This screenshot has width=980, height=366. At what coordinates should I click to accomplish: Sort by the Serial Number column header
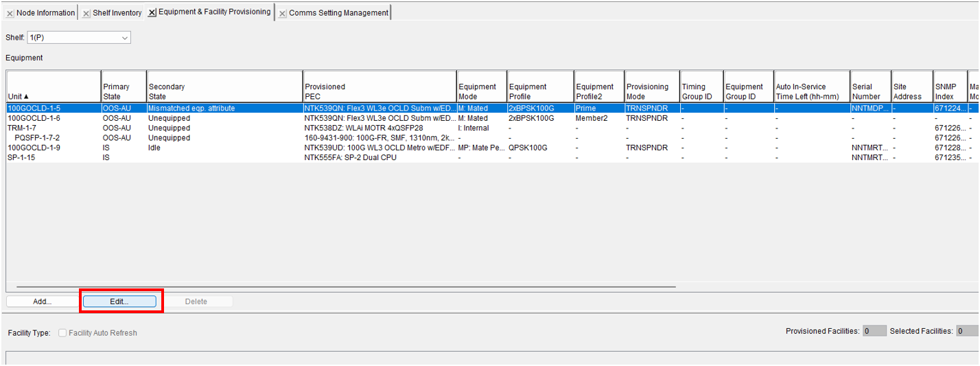871,87
